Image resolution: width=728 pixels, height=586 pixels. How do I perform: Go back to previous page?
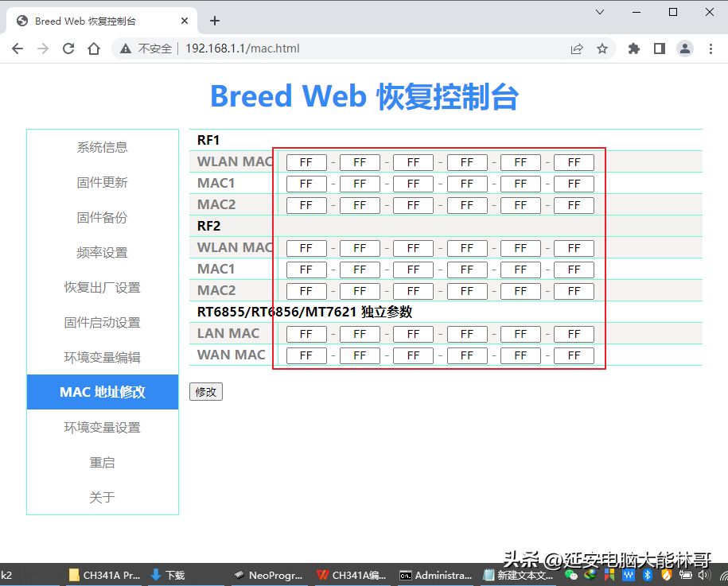[18, 49]
